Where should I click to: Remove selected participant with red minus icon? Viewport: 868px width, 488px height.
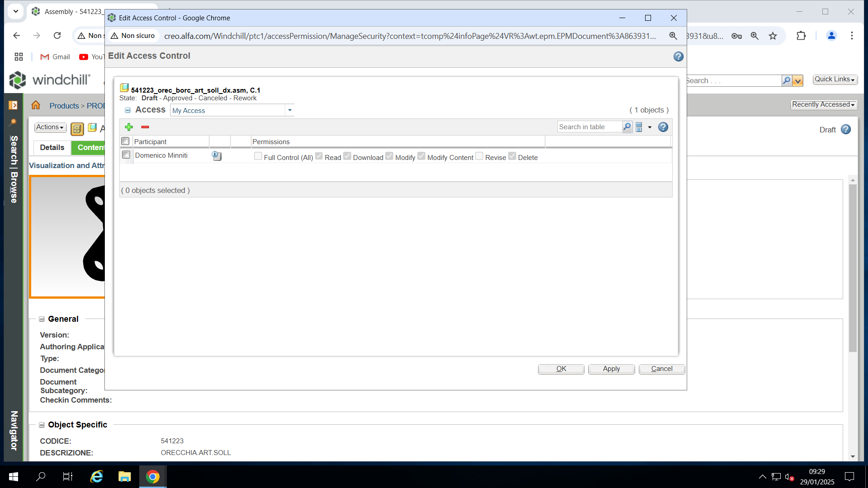pos(145,127)
